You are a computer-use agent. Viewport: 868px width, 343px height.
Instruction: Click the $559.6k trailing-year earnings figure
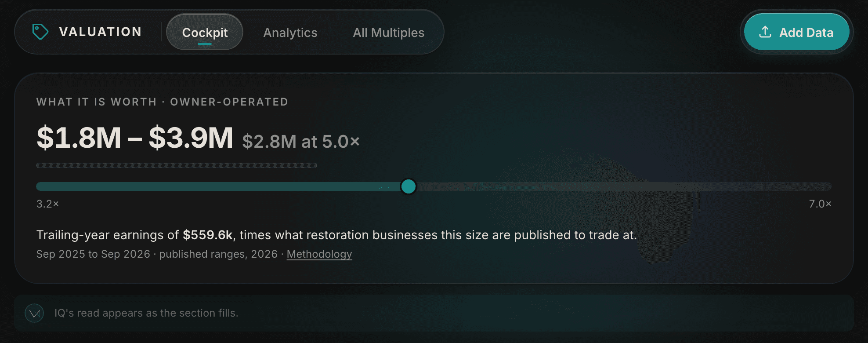(x=207, y=235)
